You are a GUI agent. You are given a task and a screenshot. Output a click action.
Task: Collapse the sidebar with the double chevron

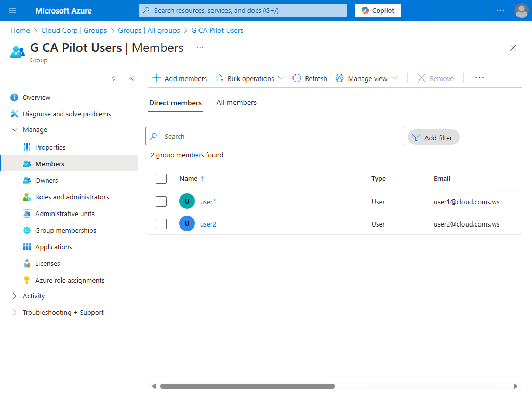point(131,78)
